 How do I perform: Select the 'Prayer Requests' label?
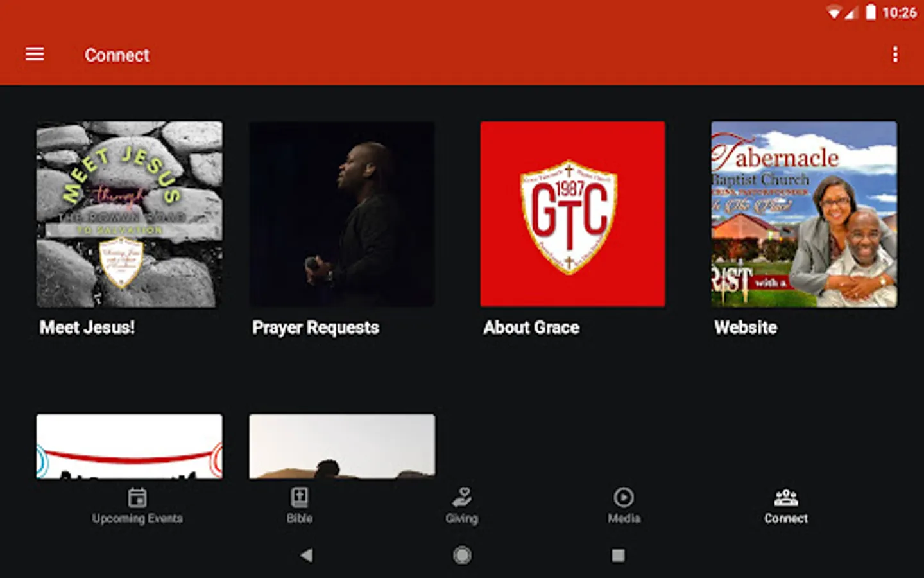click(316, 328)
